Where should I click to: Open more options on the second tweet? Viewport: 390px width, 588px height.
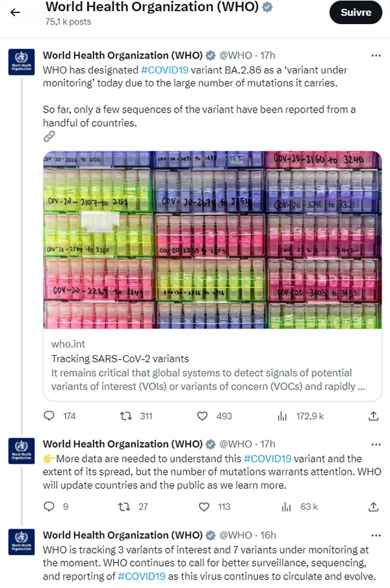pos(376,444)
